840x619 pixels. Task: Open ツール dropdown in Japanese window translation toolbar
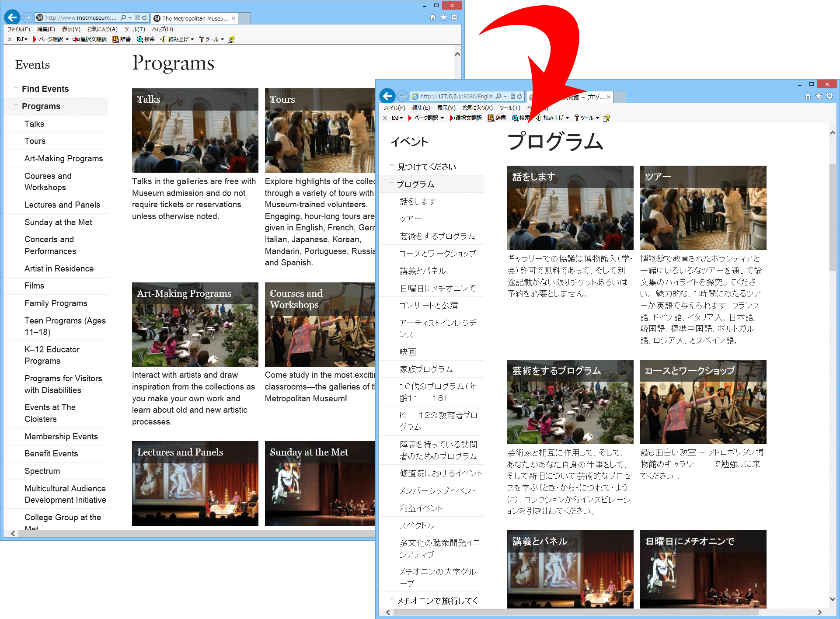tap(597, 118)
